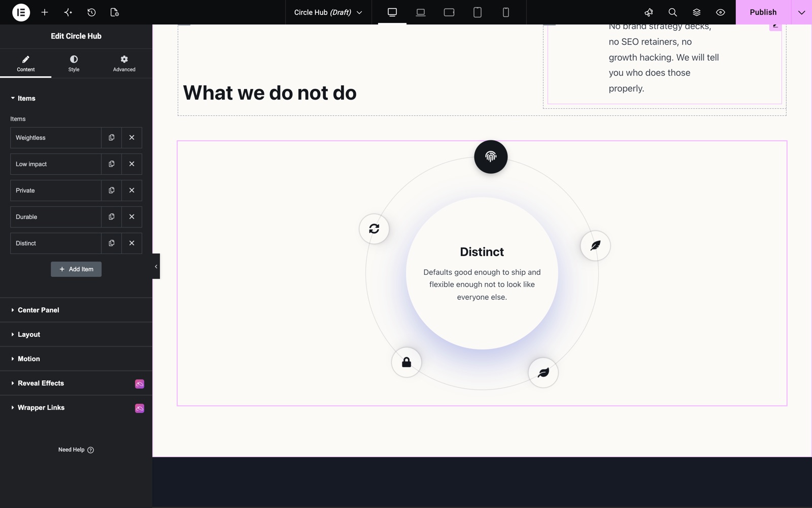Switch to mobile phone view
The image size is (812, 508).
coord(506,12)
